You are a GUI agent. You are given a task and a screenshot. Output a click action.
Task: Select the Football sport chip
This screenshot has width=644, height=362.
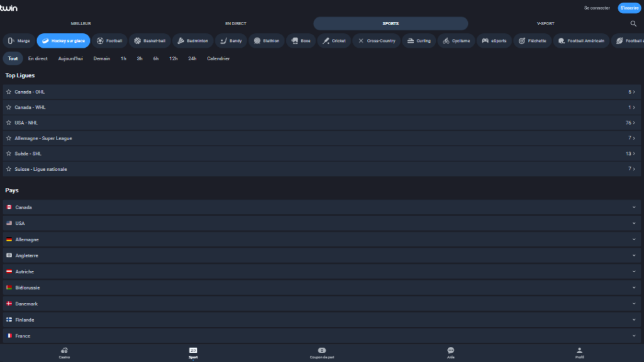[109, 41]
